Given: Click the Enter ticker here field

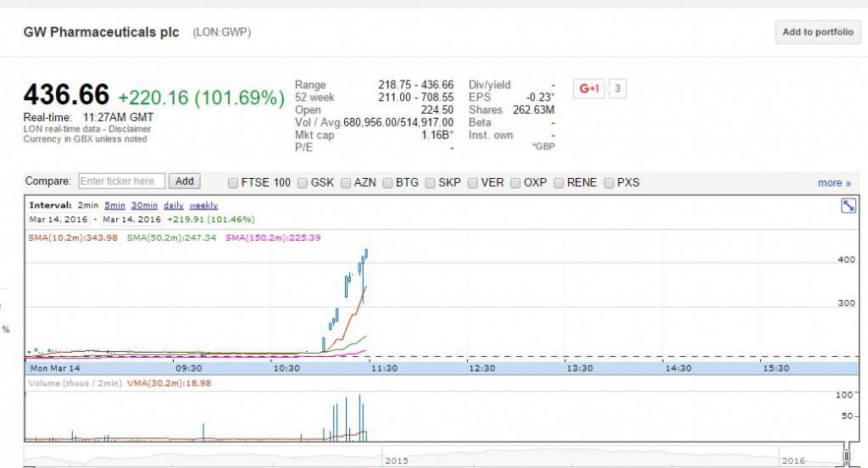Looking at the screenshot, I should pos(122,181).
